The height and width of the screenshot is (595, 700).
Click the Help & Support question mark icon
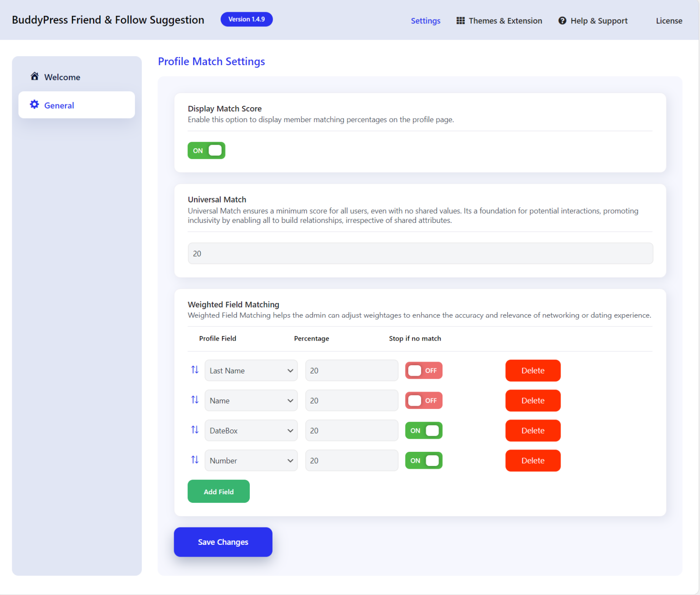click(x=562, y=21)
